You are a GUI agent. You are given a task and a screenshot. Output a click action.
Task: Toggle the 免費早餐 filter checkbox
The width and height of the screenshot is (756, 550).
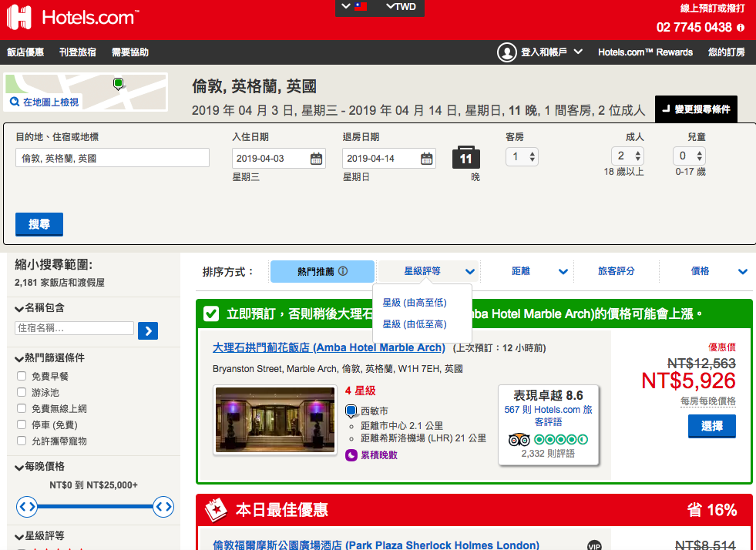pyautogui.click(x=22, y=376)
